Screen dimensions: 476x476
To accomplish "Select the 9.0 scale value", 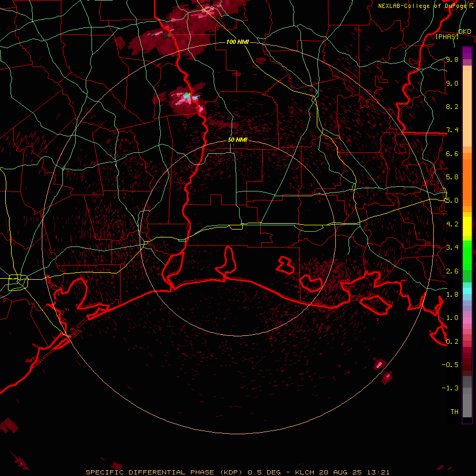I will pos(452,83).
